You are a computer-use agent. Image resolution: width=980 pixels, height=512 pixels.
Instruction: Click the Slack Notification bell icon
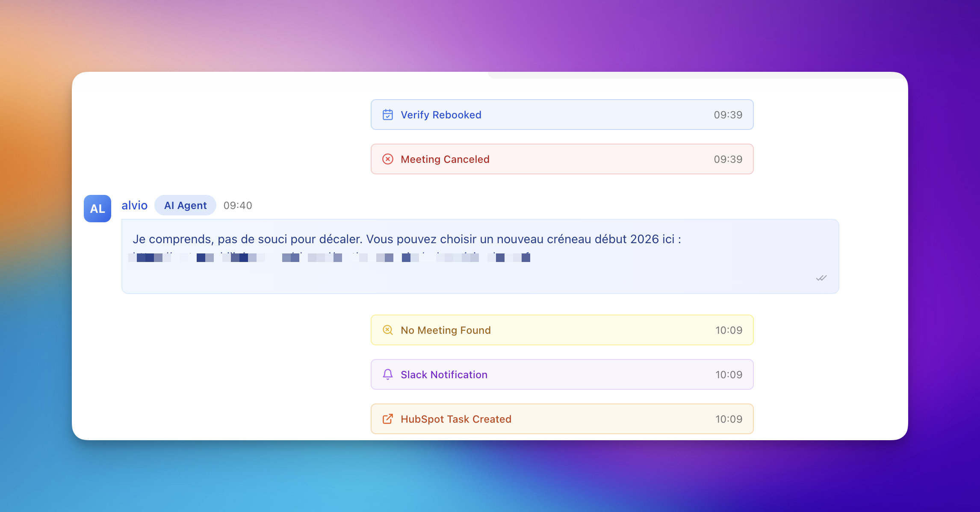pyautogui.click(x=387, y=374)
